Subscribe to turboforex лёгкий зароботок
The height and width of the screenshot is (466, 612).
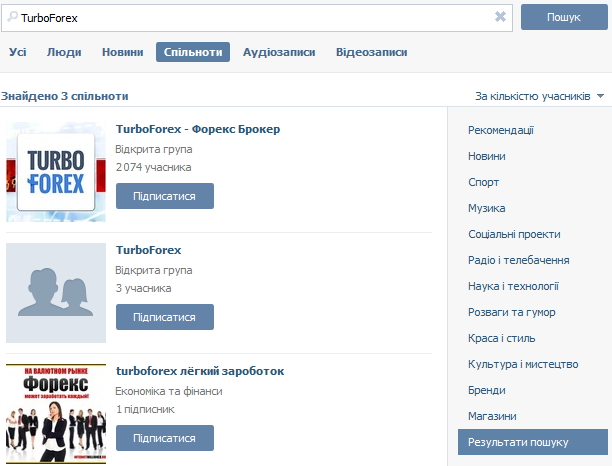(x=165, y=438)
